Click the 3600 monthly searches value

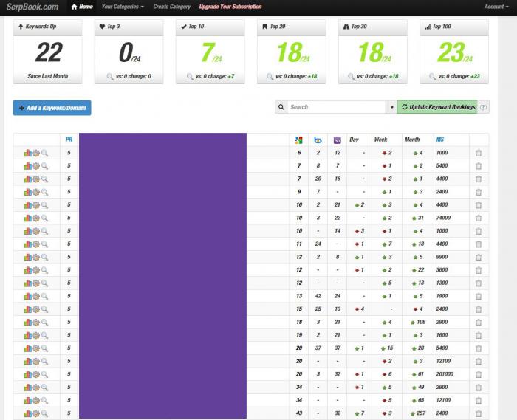pyautogui.click(x=442, y=269)
